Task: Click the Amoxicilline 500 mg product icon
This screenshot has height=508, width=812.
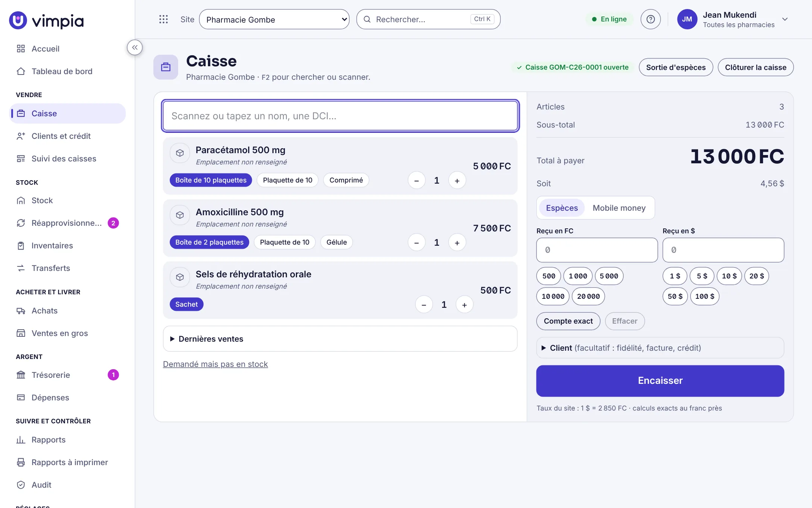Action: (180, 215)
